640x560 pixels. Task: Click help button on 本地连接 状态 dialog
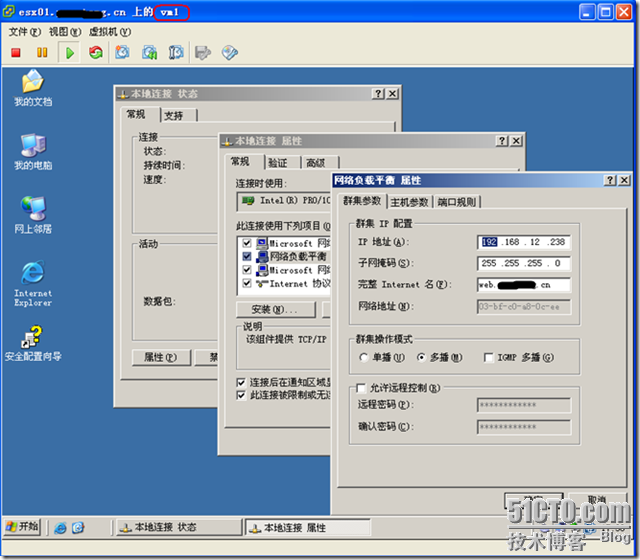click(x=378, y=93)
